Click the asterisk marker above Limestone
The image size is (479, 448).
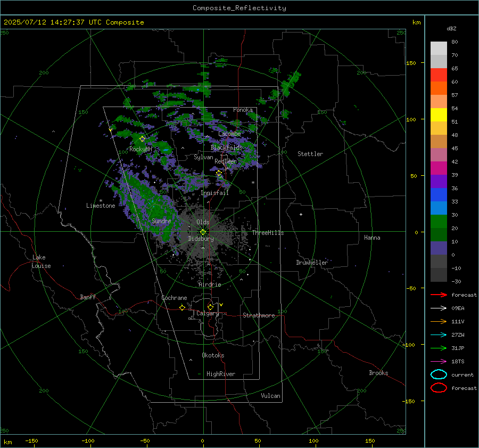click(101, 201)
